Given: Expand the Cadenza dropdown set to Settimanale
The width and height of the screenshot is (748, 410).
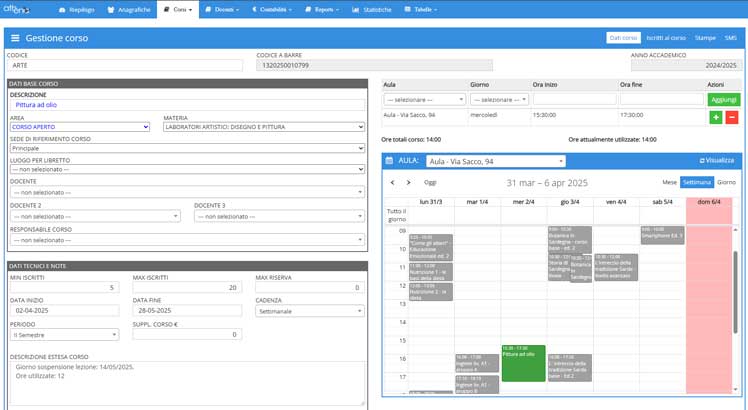Looking at the screenshot, I should [x=310, y=310].
